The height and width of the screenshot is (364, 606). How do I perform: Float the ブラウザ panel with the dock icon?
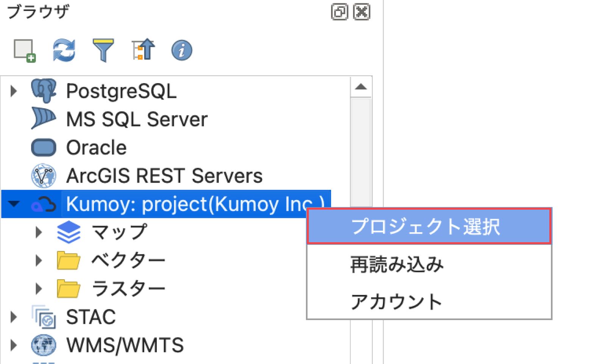(x=339, y=12)
